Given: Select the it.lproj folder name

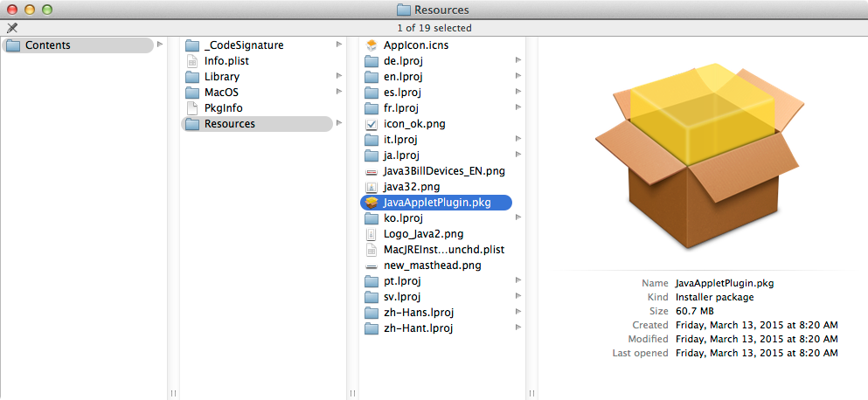Looking at the screenshot, I should pos(400,140).
